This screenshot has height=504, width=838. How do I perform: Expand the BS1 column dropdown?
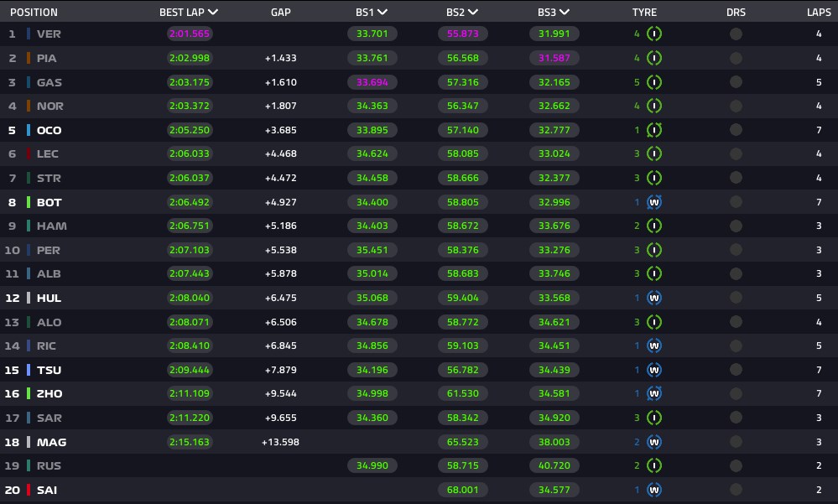point(382,12)
